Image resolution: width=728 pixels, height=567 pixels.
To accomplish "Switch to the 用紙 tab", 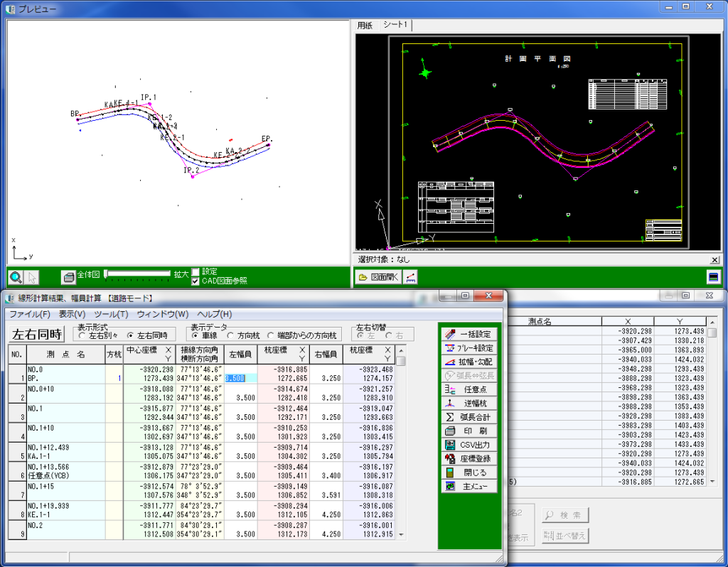I will (x=365, y=25).
